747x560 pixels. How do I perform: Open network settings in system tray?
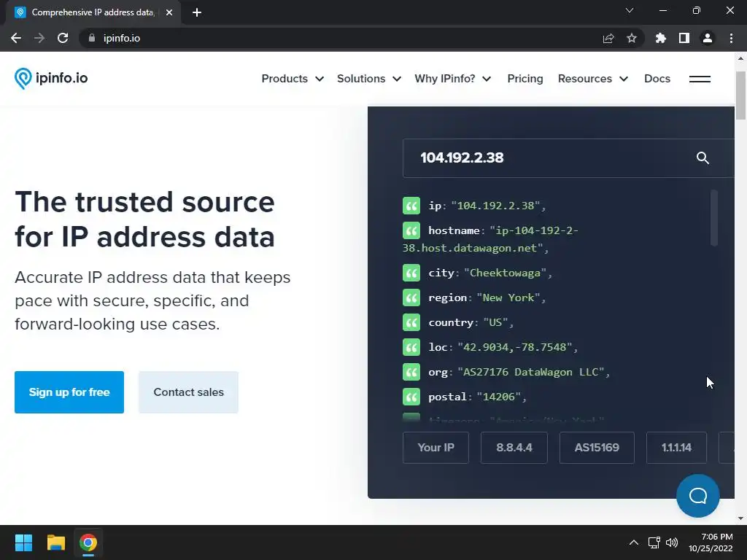[654, 542]
